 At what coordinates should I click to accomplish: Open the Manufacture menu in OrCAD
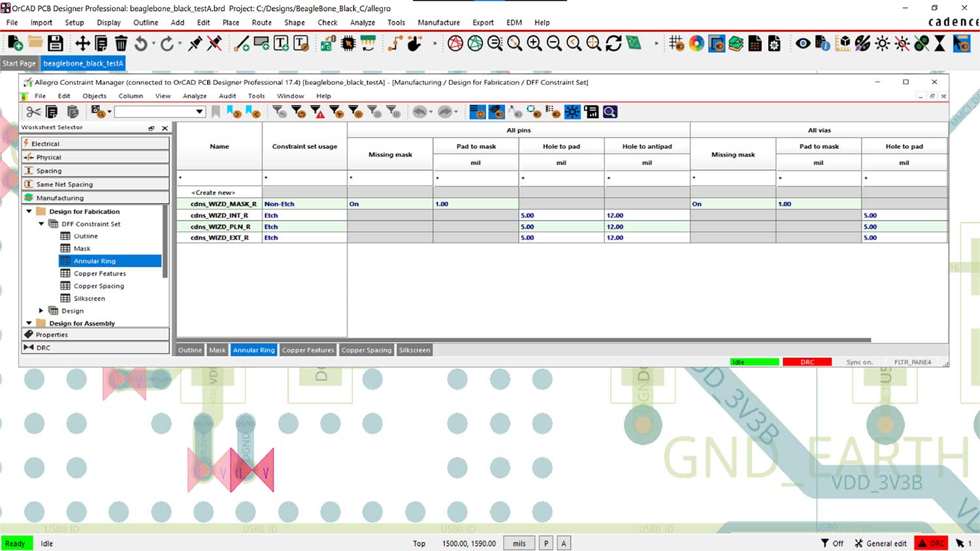[x=438, y=22]
